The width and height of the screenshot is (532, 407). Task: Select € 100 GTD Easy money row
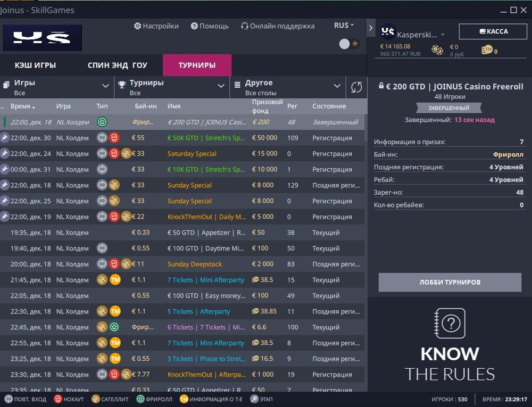[x=182, y=295]
